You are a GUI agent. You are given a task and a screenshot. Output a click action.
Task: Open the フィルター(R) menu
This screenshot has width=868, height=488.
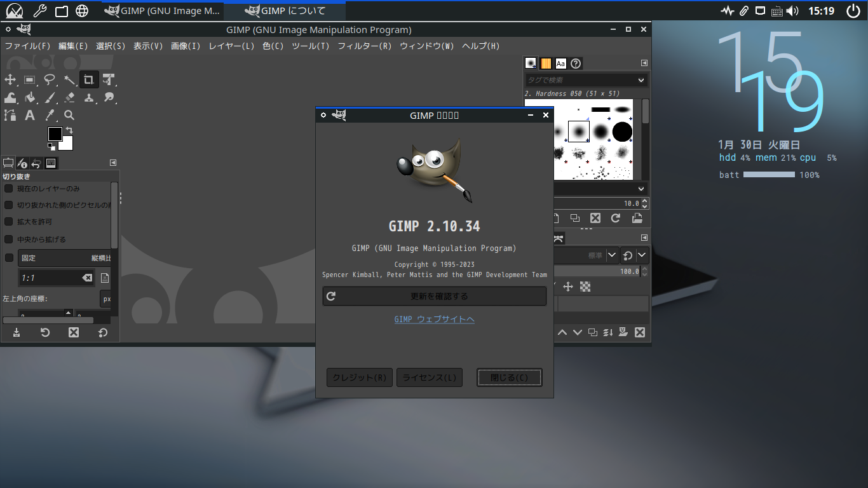click(364, 46)
